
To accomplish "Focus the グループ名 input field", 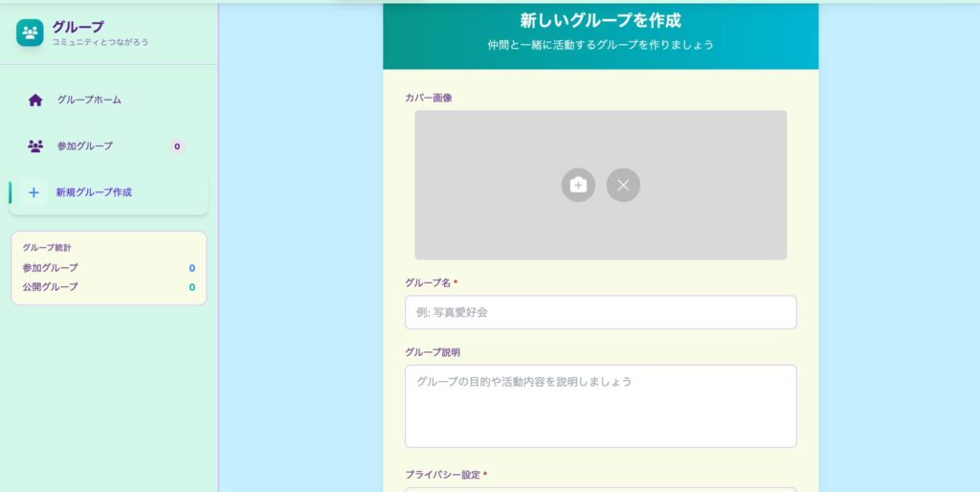I will pos(601,312).
